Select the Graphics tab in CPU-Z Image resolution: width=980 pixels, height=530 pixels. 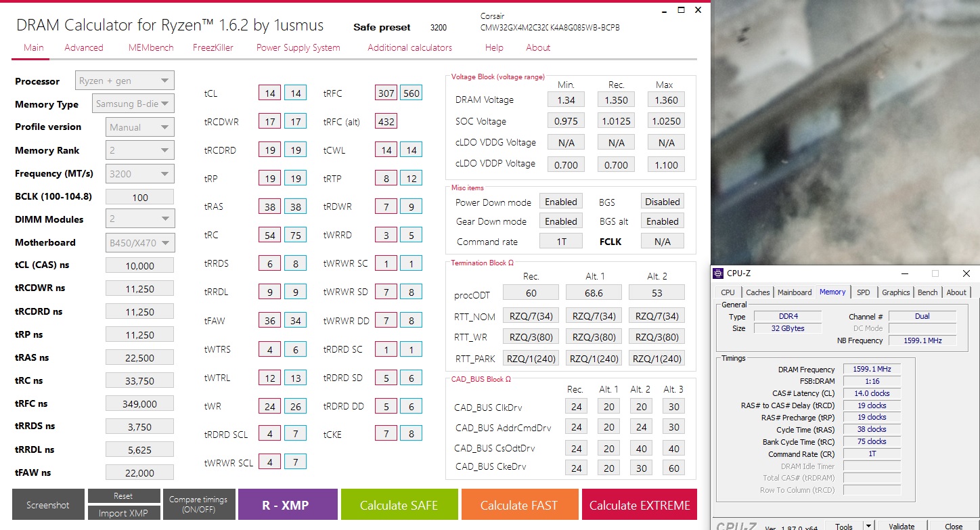click(x=895, y=292)
